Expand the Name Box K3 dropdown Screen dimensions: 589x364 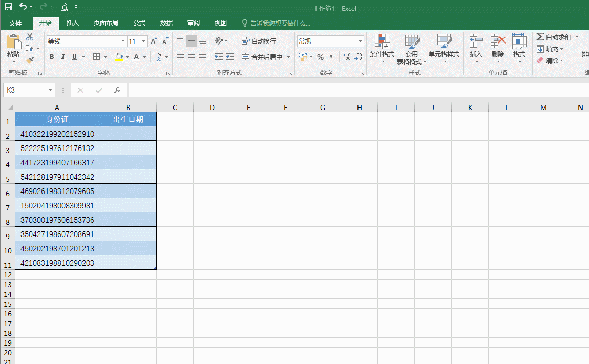(50, 90)
